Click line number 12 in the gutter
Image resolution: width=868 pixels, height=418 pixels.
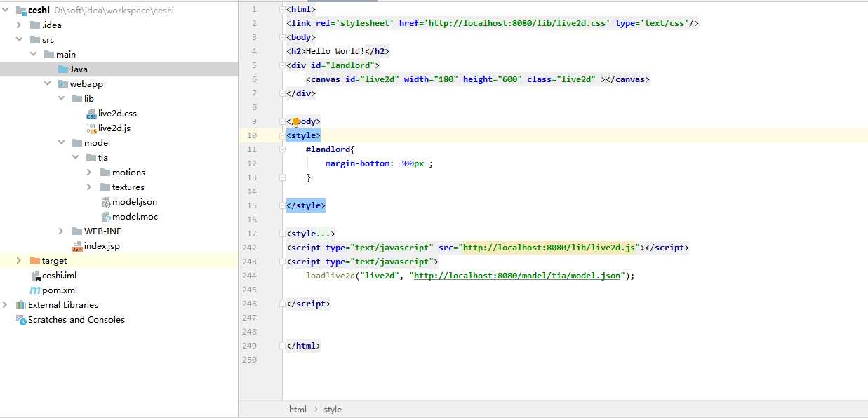pyautogui.click(x=252, y=163)
